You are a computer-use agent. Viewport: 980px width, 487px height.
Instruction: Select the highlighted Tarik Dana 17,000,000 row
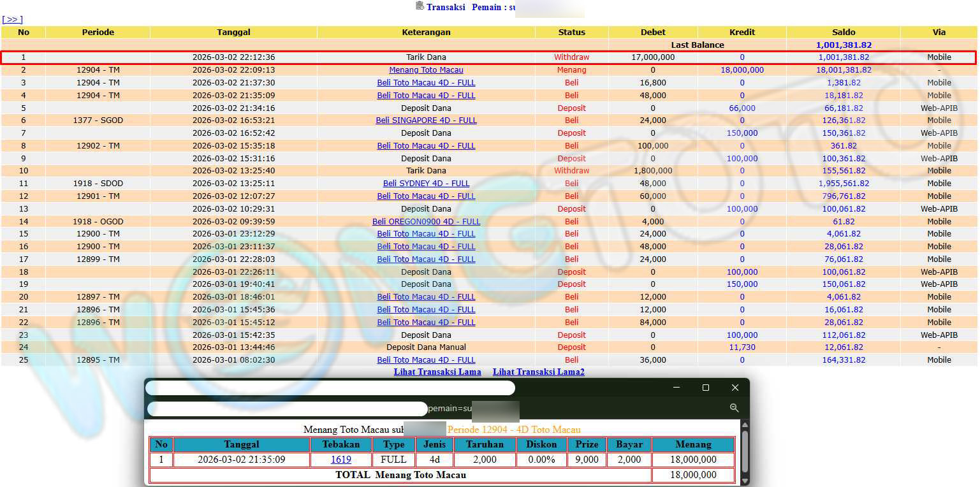pyautogui.click(x=426, y=57)
